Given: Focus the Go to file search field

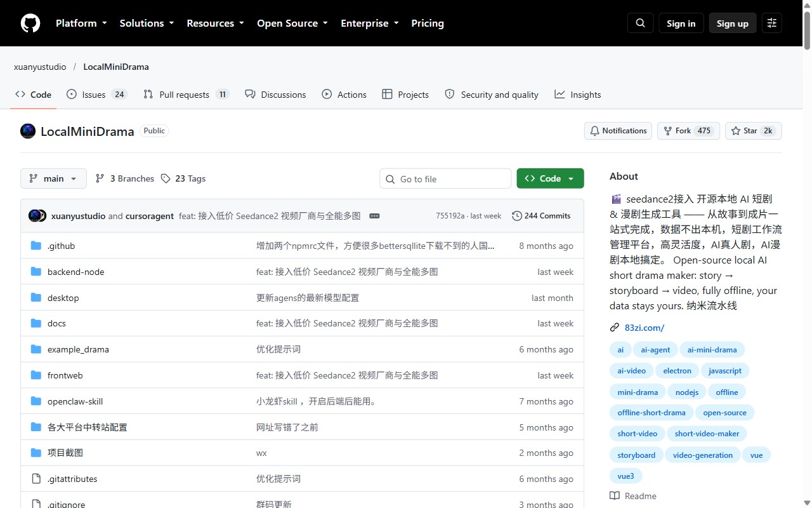Looking at the screenshot, I should pos(445,179).
